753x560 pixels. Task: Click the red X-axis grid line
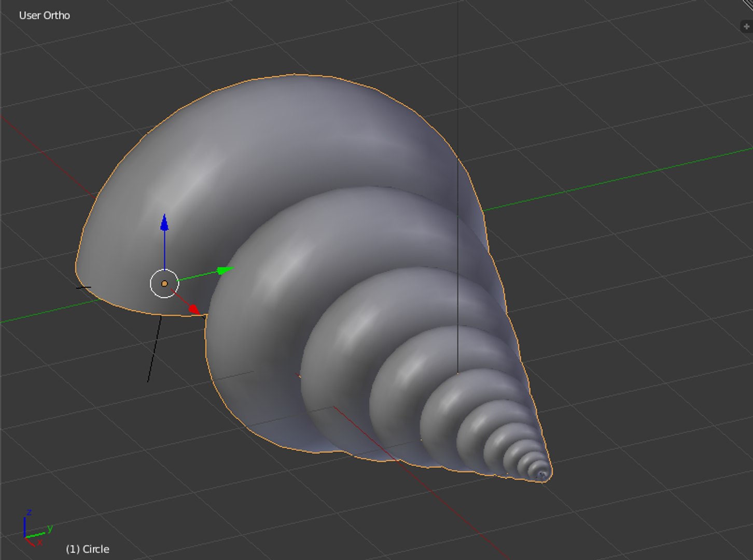[x=47, y=156]
